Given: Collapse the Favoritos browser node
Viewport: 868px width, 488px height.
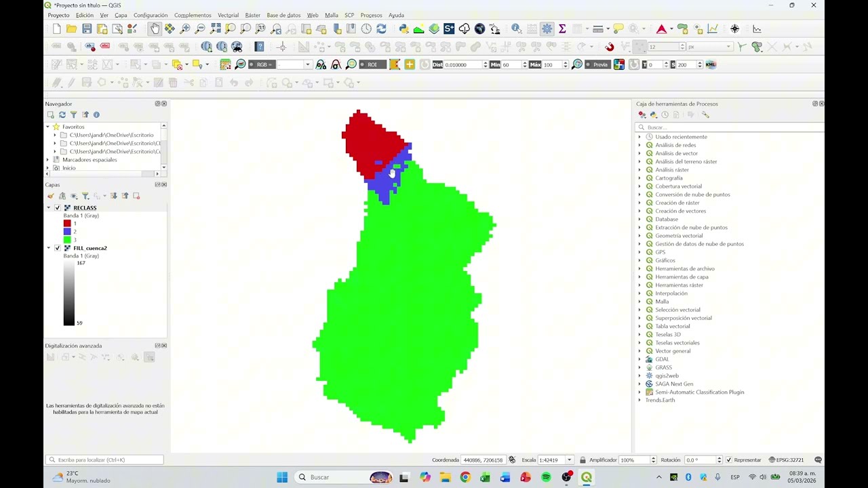Looking at the screenshot, I should coord(48,127).
